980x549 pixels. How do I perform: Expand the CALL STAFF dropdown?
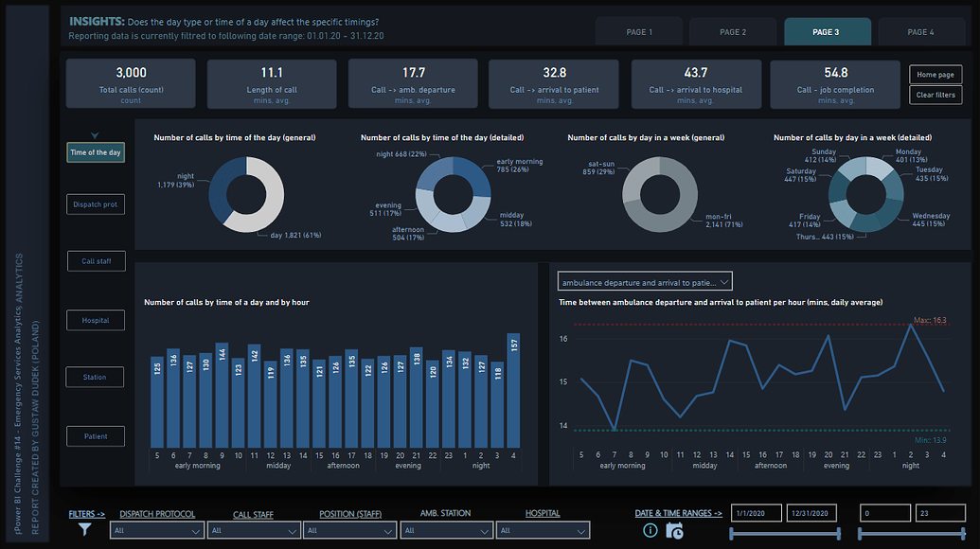click(253, 530)
